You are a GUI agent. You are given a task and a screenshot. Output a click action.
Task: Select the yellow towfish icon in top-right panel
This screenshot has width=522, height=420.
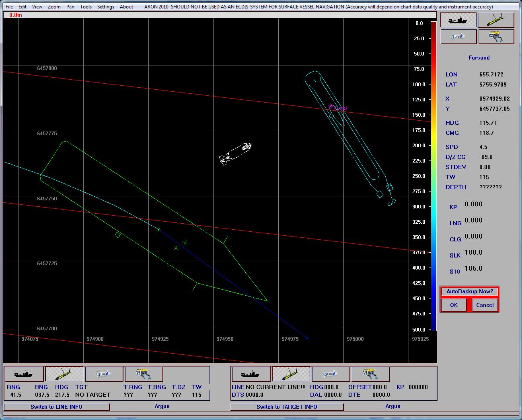point(496,20)
